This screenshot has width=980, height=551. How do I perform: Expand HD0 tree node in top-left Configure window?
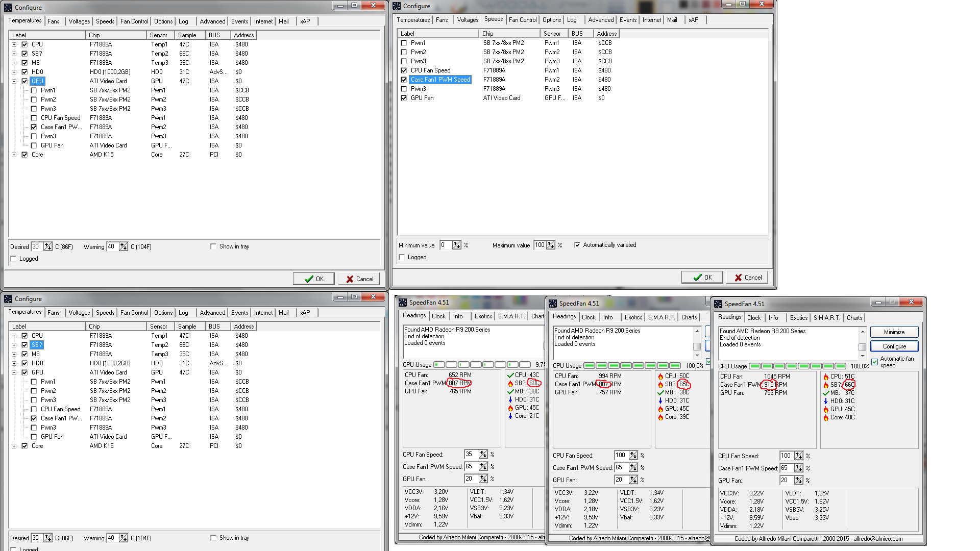[x=14, y=72]
